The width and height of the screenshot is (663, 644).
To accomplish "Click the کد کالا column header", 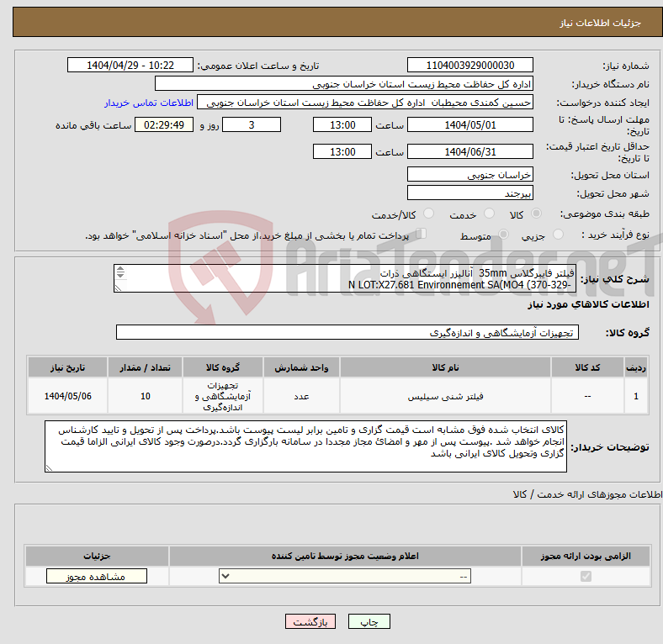I will coord(587,367).
